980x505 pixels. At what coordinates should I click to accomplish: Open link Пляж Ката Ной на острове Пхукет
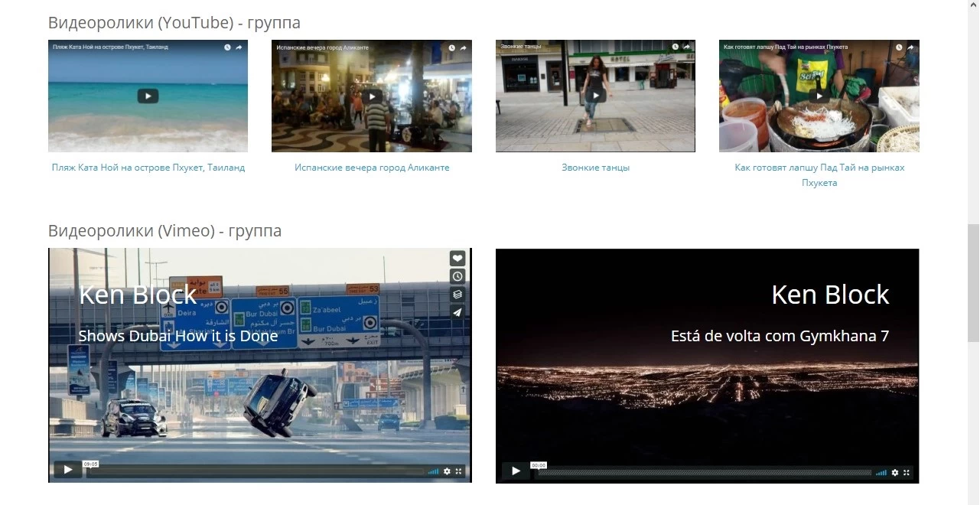coord(148,168)
